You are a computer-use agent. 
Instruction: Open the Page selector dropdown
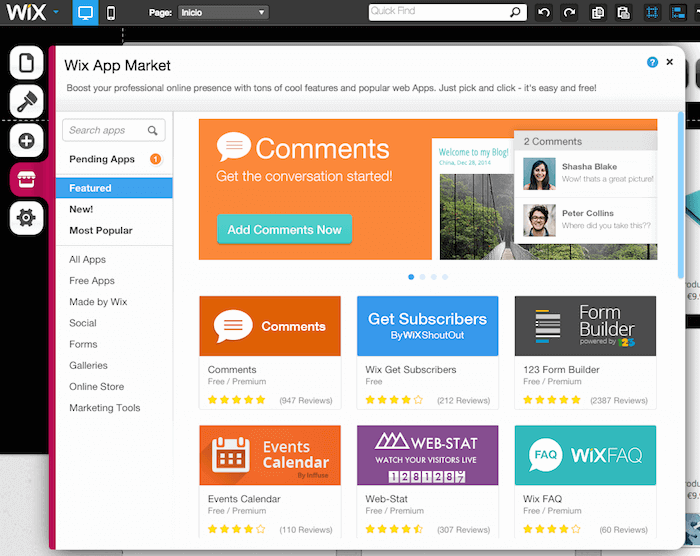click(x=223, y=13)
